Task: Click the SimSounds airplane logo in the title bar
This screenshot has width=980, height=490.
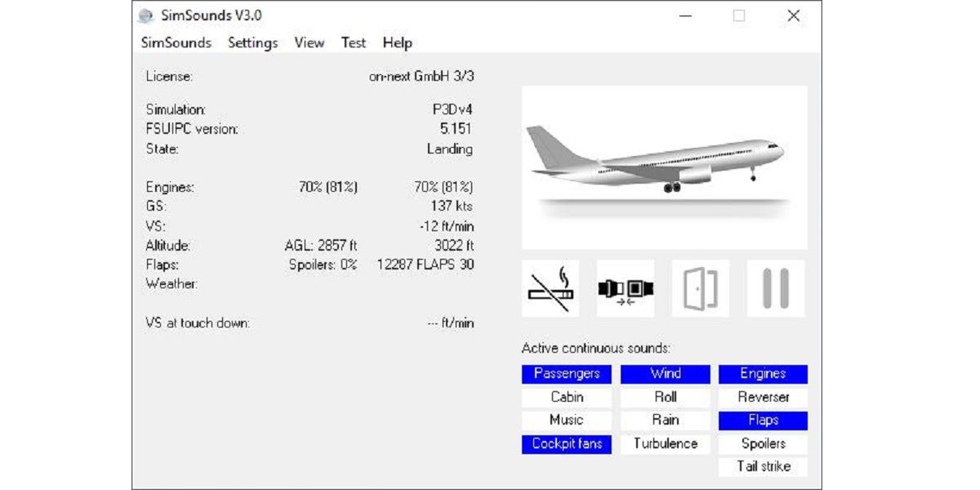Action: click(x=147, y=15)
